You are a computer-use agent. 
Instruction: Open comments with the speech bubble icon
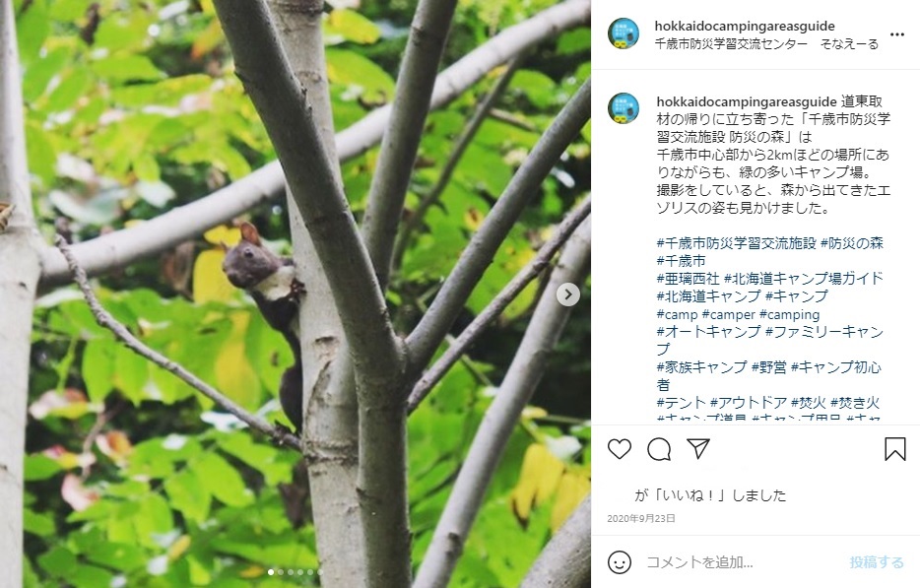coord(659,449)
